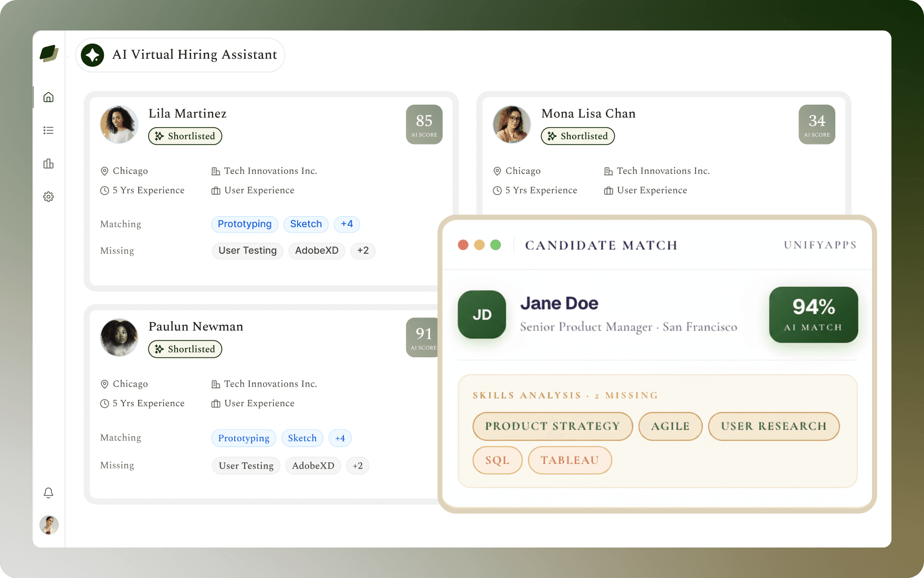Click Lila Martinez's 85 AI score
Screen dimensions: 924x578
(x=424, y=125)
